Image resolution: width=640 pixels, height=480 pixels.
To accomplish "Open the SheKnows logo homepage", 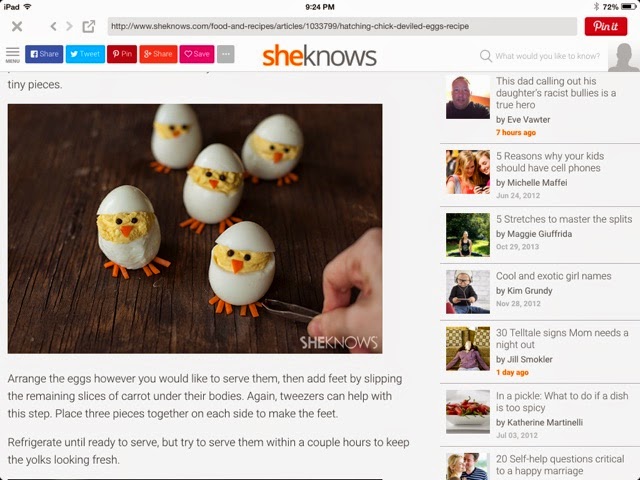I will pos(319,56).
